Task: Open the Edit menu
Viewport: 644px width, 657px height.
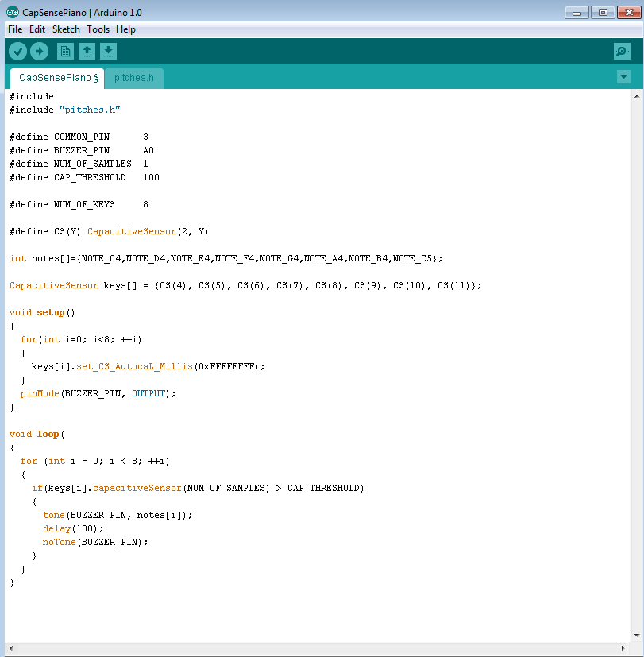Action: pyautogui.click(x=37, y=29)
